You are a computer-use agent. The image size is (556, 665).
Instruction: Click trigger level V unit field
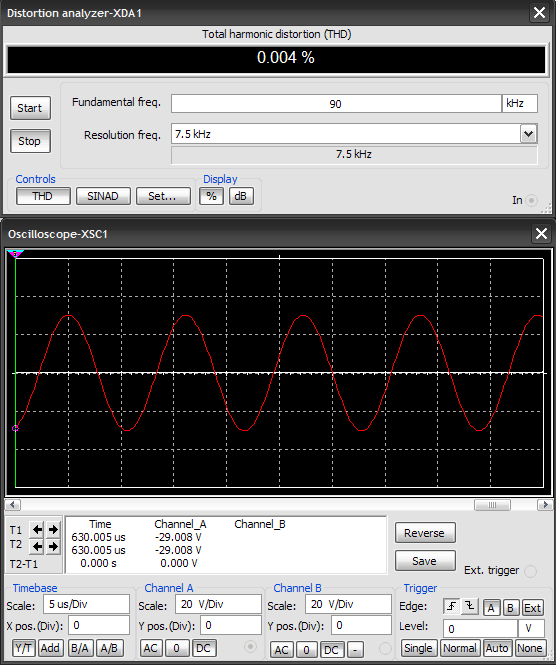pyautogui.click(x=531, y=628)
